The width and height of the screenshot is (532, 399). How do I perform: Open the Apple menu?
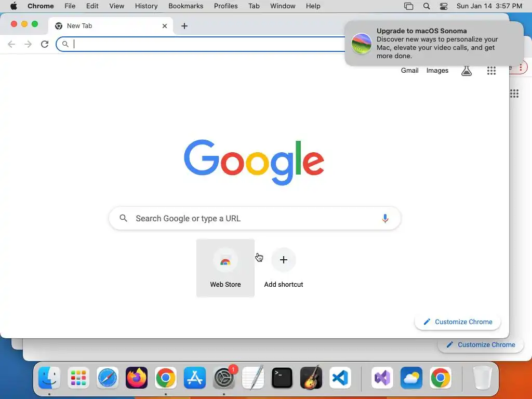pos(14,6)
